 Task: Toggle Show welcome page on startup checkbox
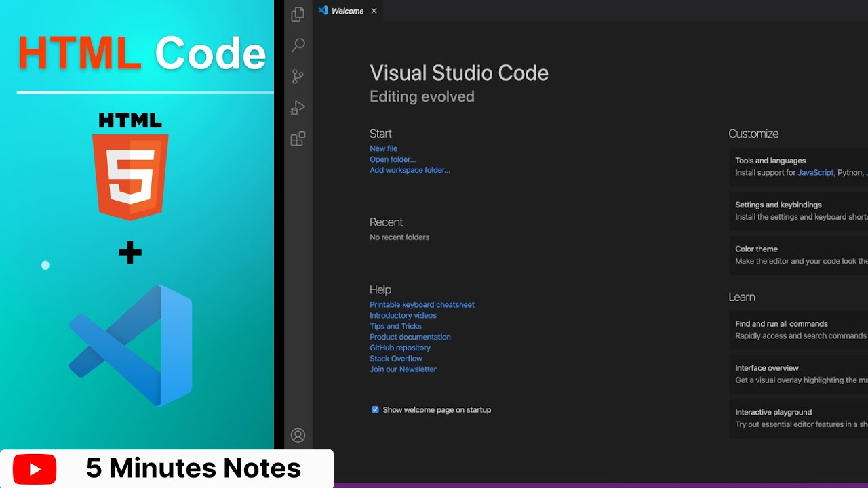375,409
